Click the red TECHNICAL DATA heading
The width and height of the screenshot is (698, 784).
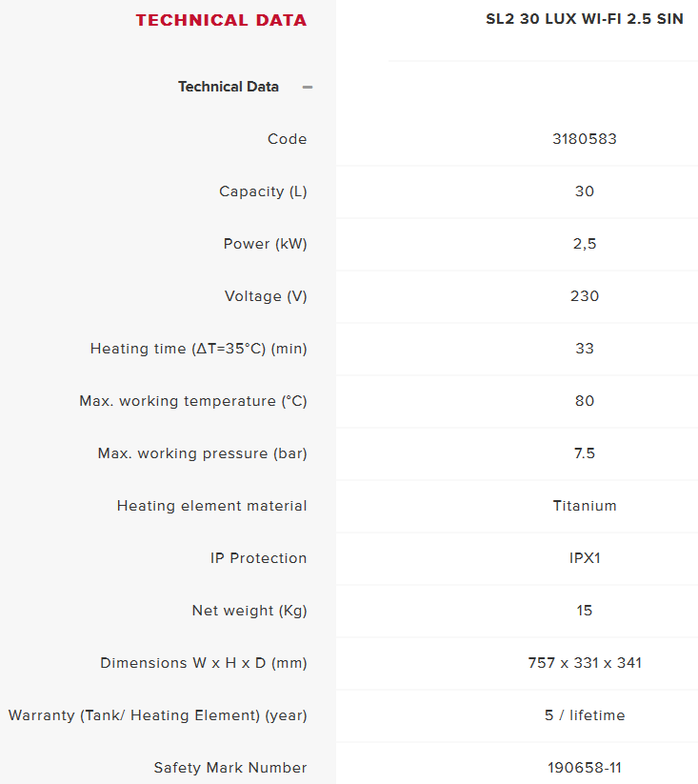pyautogui.click(x=221, y=20)
